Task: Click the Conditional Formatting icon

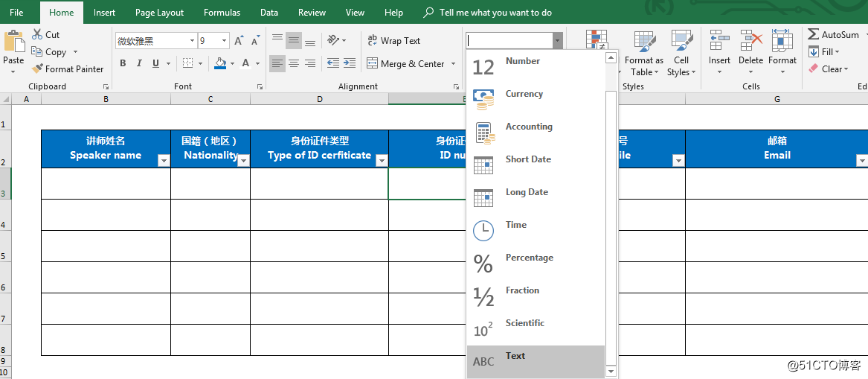Action: click(597, 40)
